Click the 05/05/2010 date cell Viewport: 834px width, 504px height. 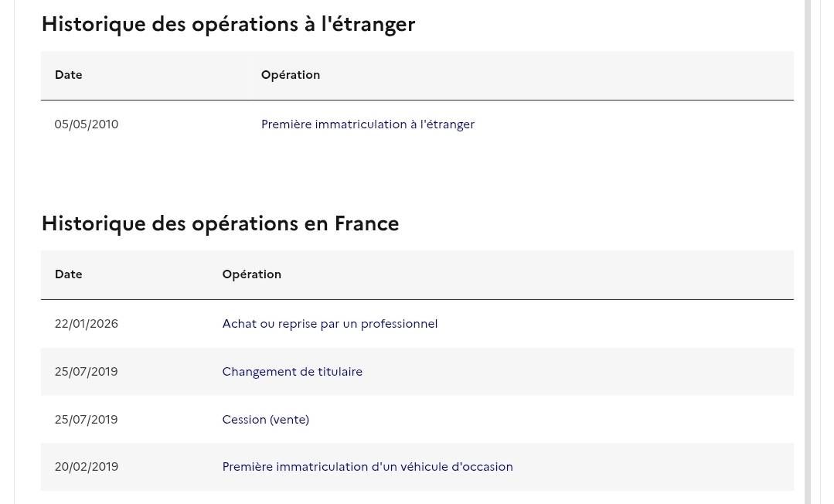[x=86, y=124]
